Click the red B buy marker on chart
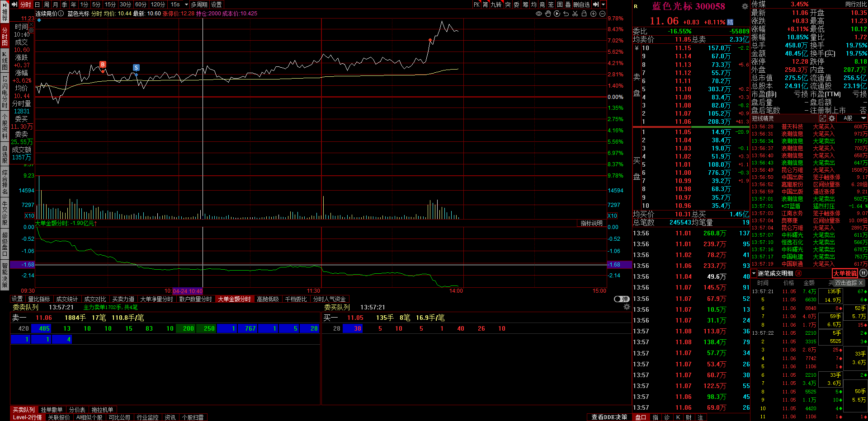This screenshot has height=421, width=868. [103, 65]
